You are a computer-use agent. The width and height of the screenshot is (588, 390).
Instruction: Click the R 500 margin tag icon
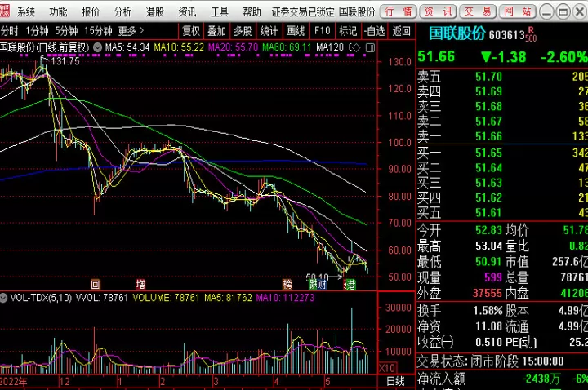[531, 34]
